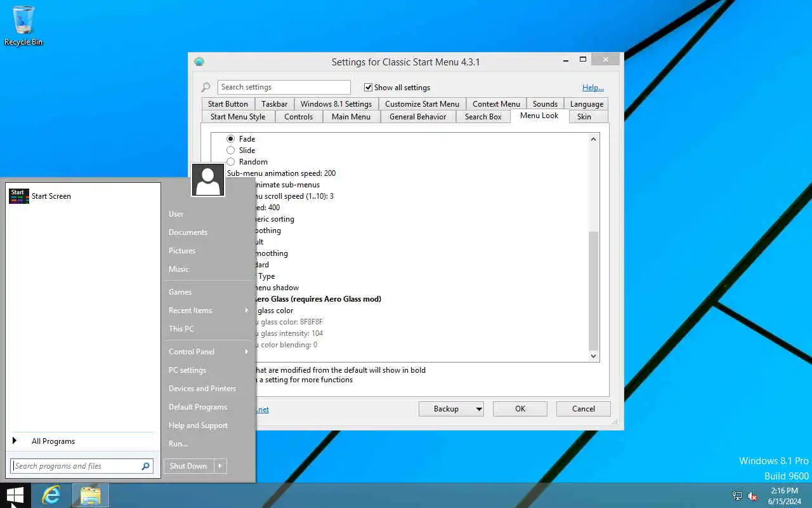Image resolution: width=812 pixels, height=508 pixels.
Task: Switch to the General Behavior tab
Action: point(417,117)
